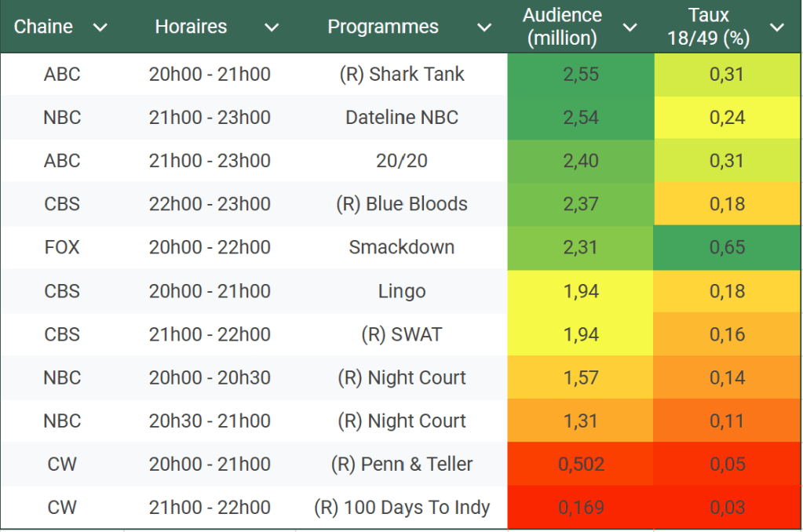
Task: Select the (R) Shark Tank program cell
Action: [x=402, y=75]
